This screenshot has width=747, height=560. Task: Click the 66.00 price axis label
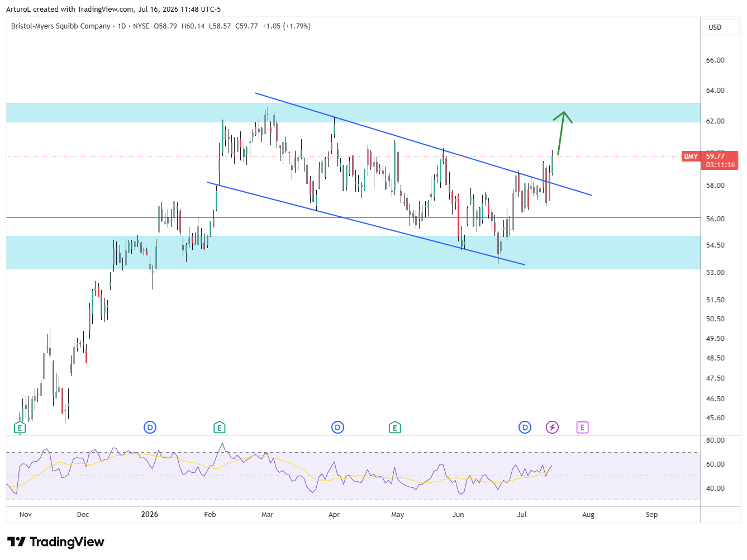pyautogui.click(x=715, y=60)
